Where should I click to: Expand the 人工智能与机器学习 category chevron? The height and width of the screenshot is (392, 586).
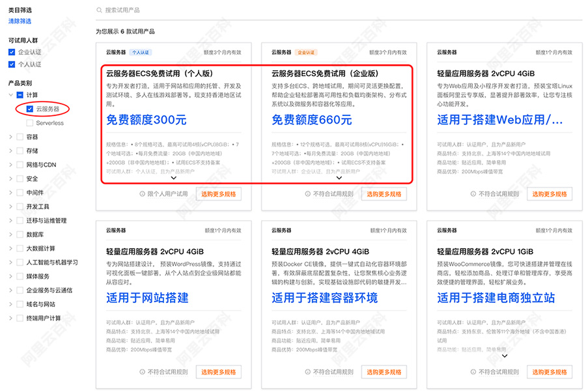(11, 262)
